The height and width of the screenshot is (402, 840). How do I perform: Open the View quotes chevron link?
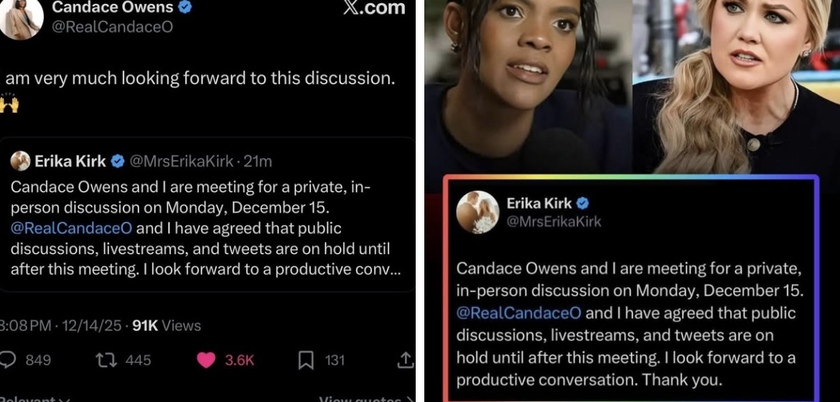coord(366,399)
